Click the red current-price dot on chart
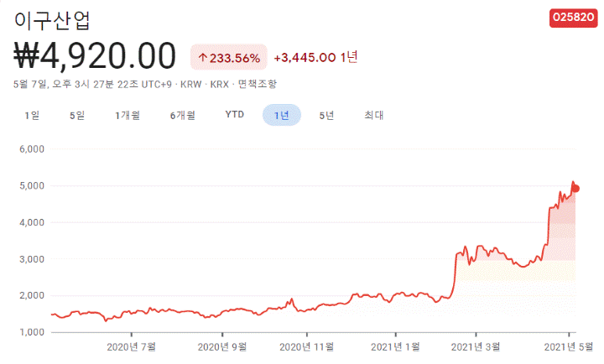 click(x=575, y=189)
